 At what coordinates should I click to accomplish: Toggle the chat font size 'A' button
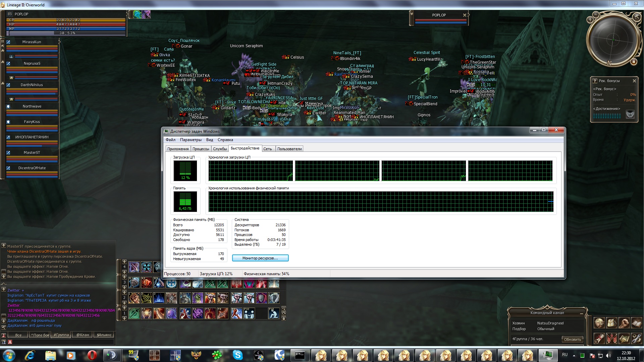[10, 342]
